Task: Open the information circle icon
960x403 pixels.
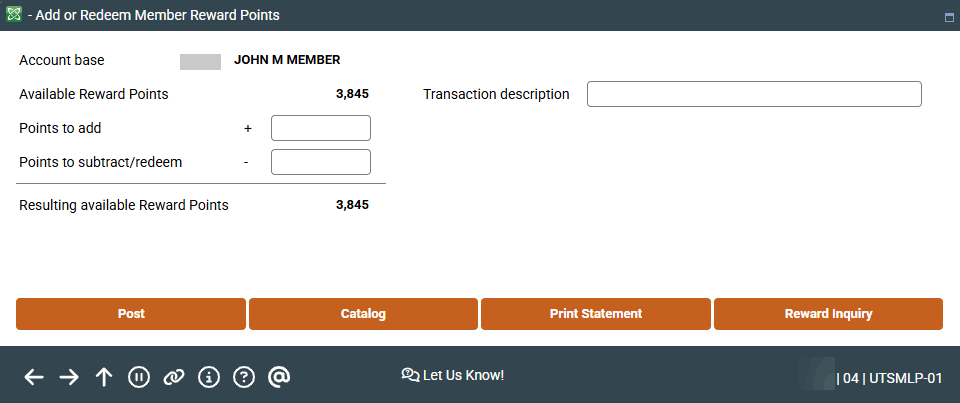Action: click(x=209, y=377)
